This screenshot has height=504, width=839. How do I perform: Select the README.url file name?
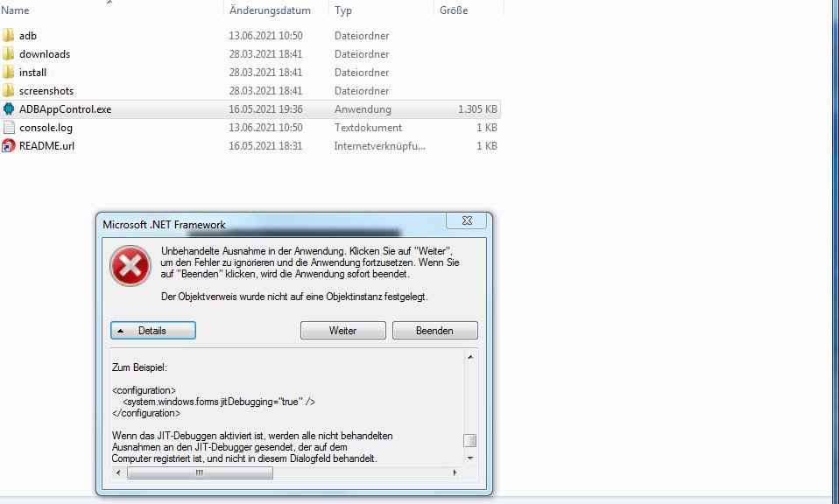point(46,145)
